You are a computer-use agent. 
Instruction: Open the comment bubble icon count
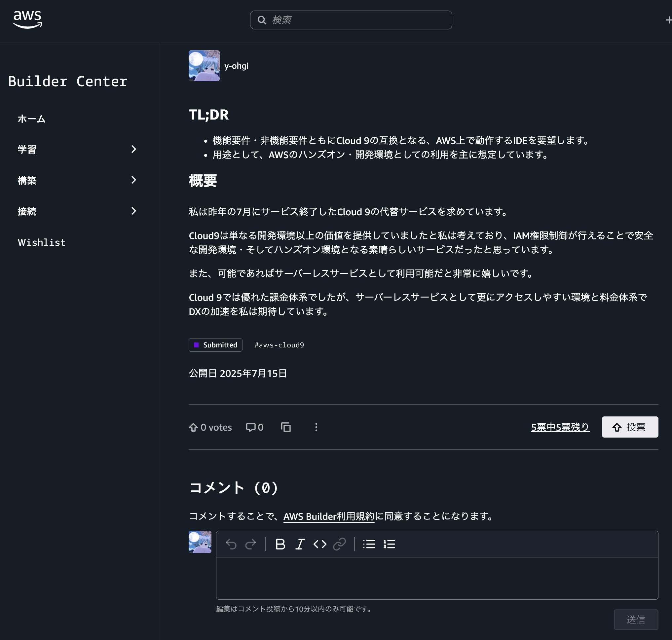[255, 427]
